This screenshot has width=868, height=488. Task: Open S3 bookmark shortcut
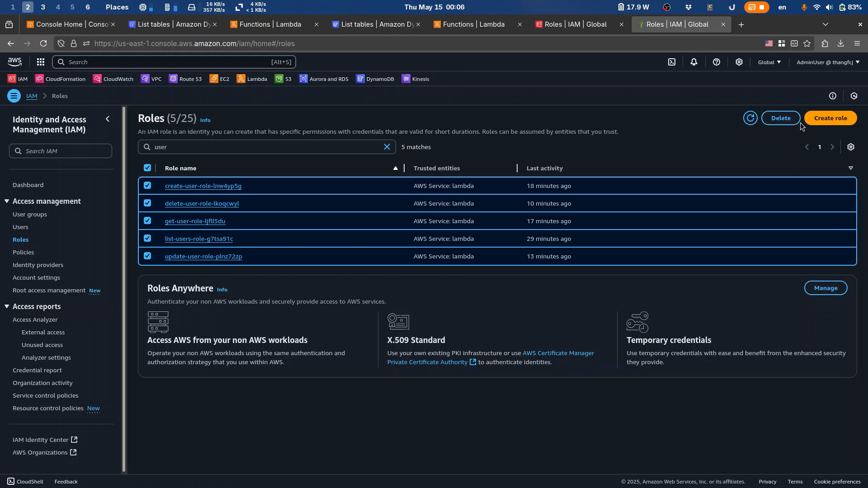[x=283, y=79]
